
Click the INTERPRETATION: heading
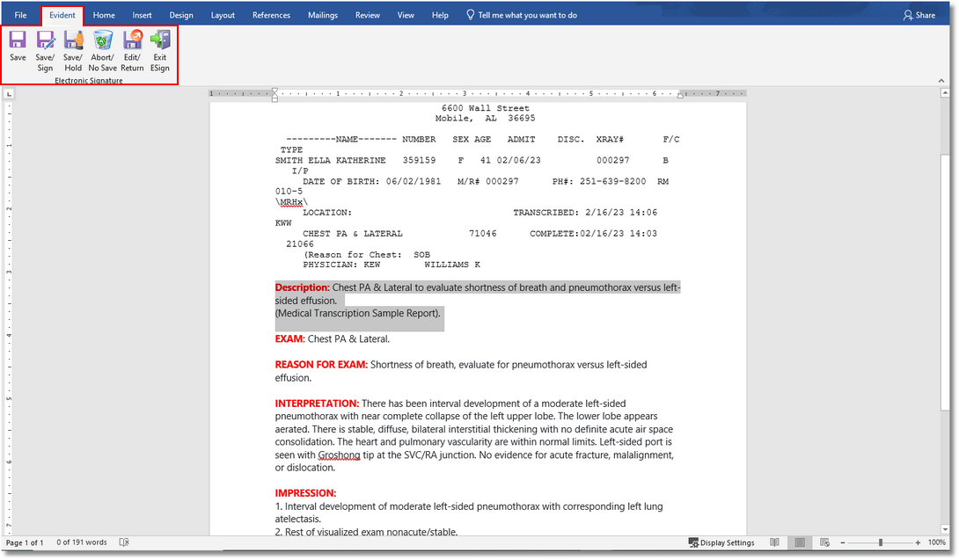(x=317, y=404)
